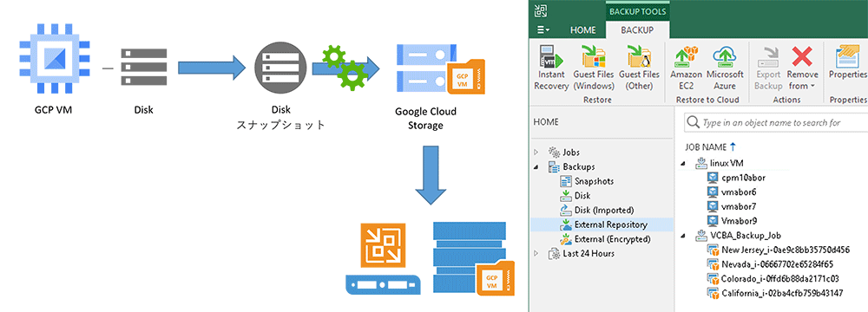This screenshot has width=868, height=312.
Task: Click the Disk (Imported) node icon
Action: tap(566, 211)
